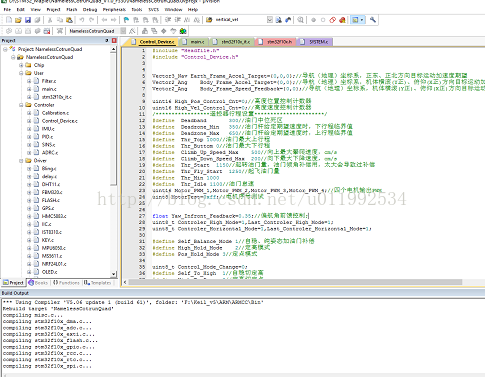The image size is (485, 377).
Task: Click the Project panel pin icon
Action: click(x=107, y=40)
